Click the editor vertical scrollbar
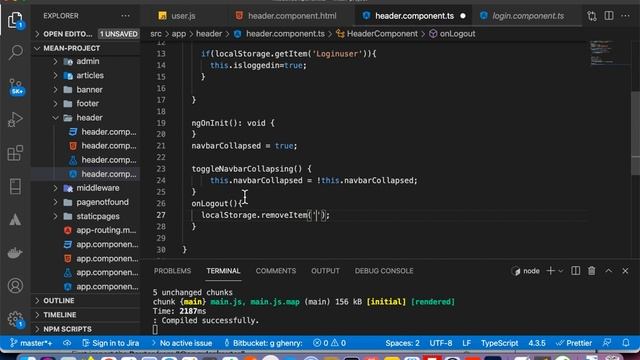 [636, 133]
